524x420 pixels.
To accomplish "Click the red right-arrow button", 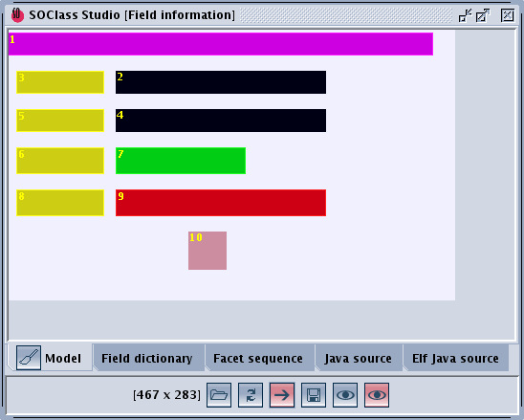I will [282, 395].
